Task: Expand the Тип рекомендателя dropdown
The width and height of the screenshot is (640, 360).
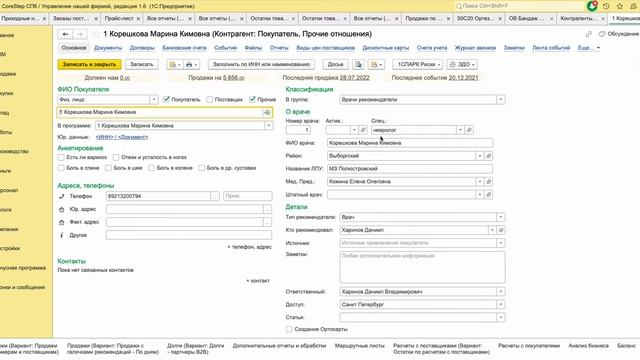Action: pyautogui.click(x=501, y=217)
